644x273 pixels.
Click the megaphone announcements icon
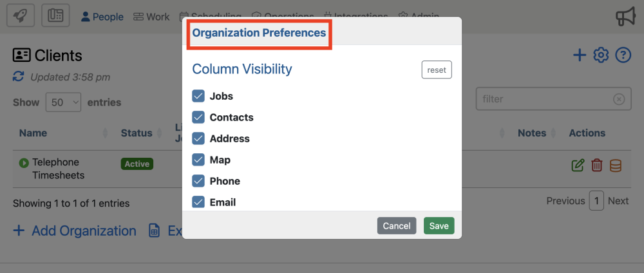pyautogui.click(x=625, y=16)
